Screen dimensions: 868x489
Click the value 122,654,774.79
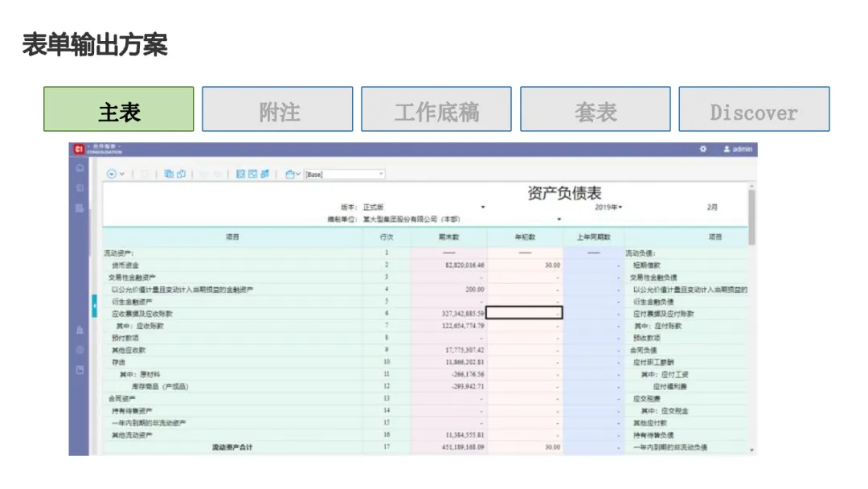point(463,327)
